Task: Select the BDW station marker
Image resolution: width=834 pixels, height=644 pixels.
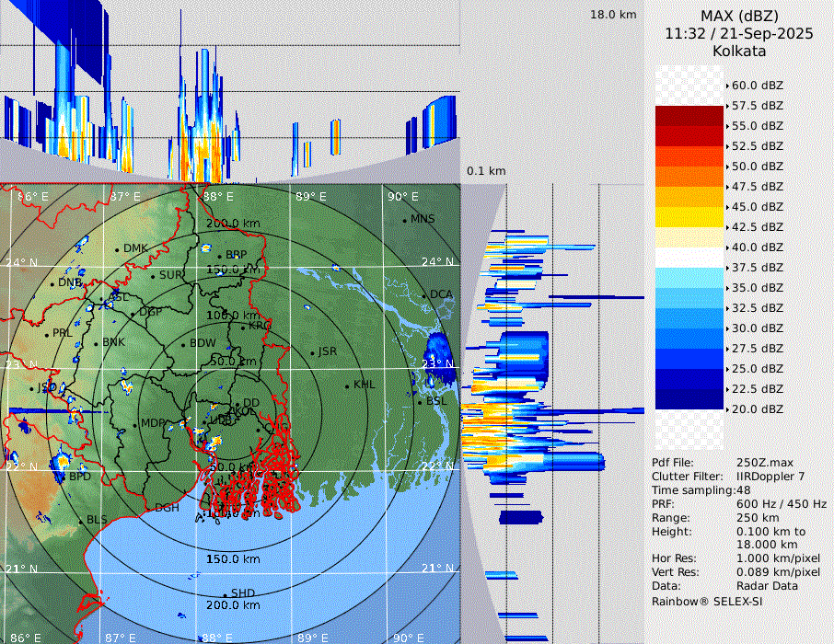Action: tap(183, 344)
